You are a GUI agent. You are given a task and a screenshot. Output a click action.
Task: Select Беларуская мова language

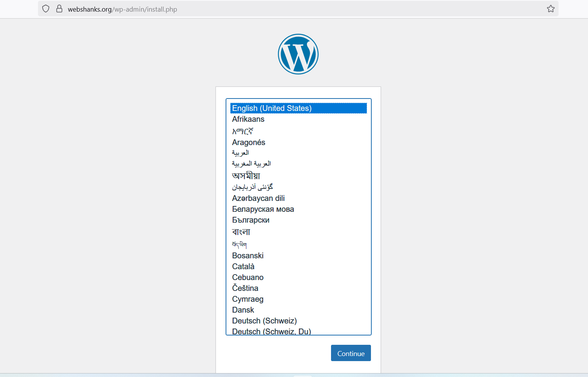tap(298, 209)
